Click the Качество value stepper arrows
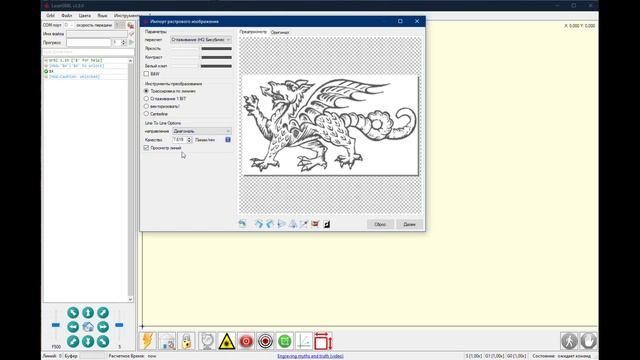This screenshot has width=640, height=360. 189,140
